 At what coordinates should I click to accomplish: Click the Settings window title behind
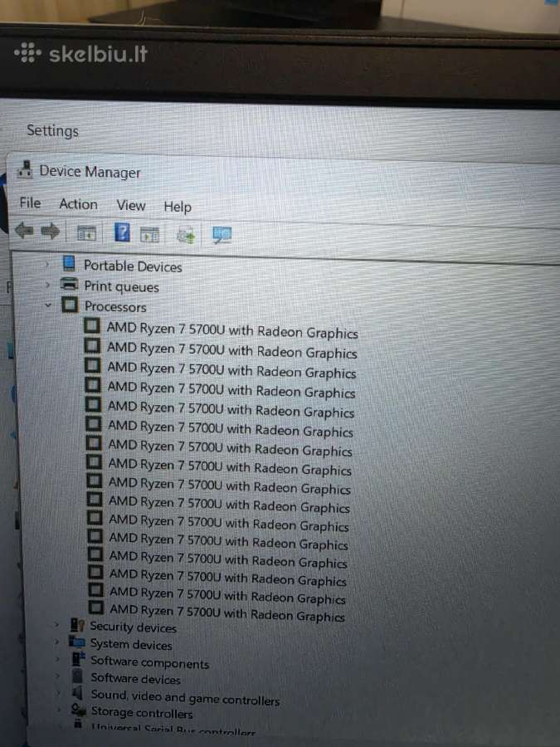(52, 130)
